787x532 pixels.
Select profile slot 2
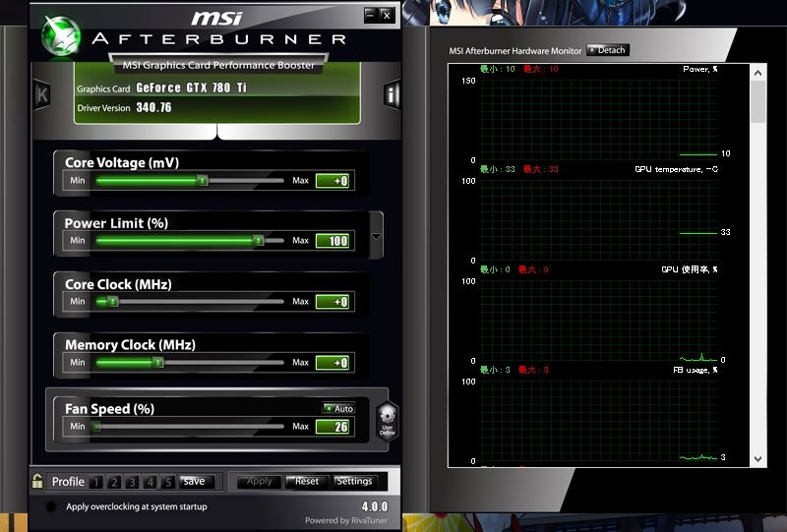point(114,482)
